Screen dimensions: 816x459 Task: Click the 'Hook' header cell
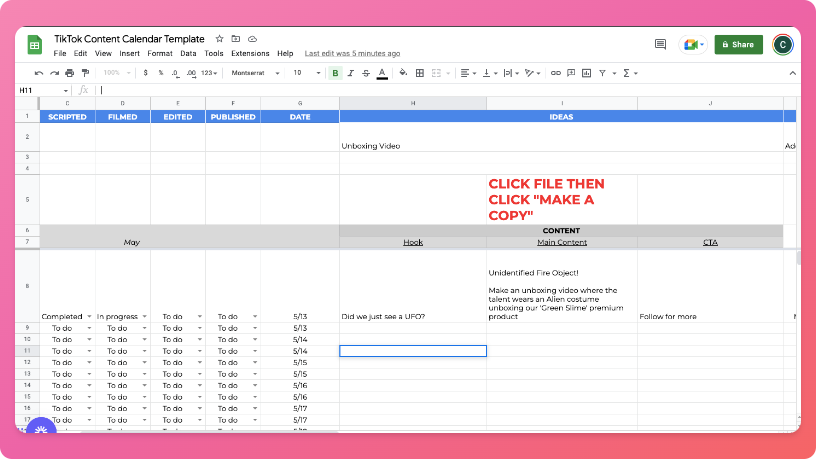[x=413, y=242]
